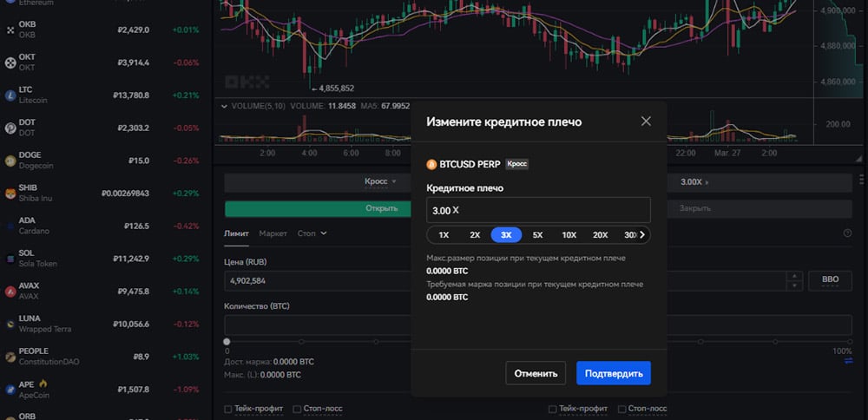This screenshot has width=868, height=420.
Task: Click the Dogecoin icon
Action: pyautogui.click(x=10, y=161)
